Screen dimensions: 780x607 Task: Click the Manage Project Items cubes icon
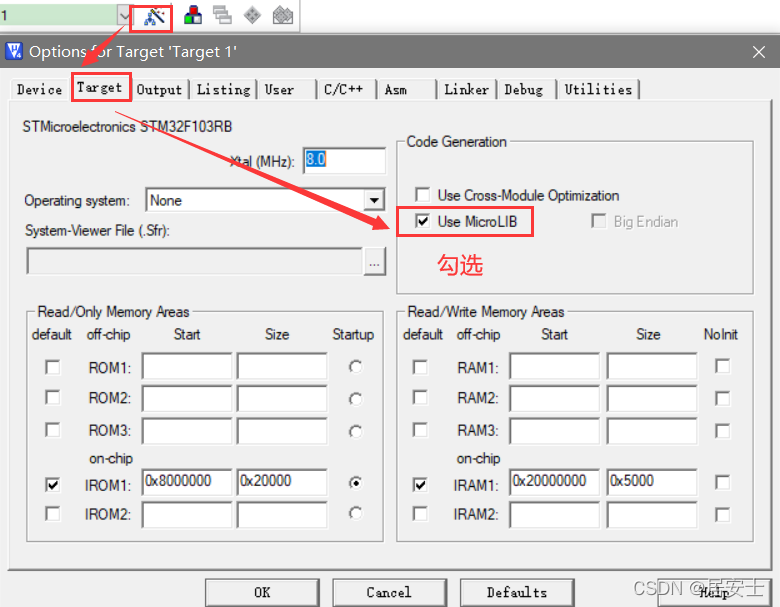[x=193, y=15]
